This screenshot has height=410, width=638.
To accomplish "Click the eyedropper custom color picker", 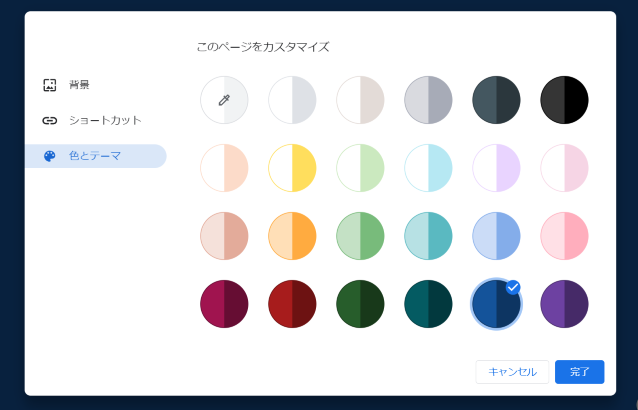I will tap(224, 100).
